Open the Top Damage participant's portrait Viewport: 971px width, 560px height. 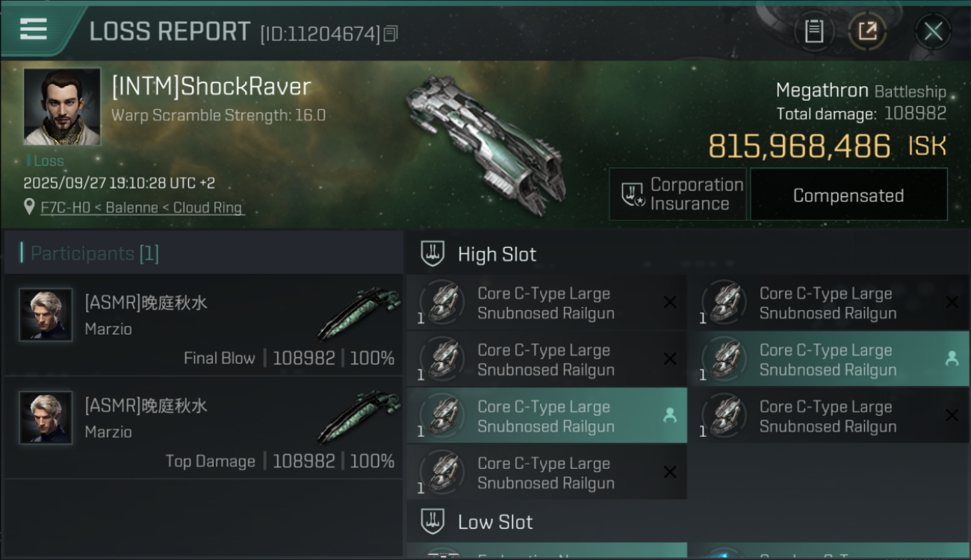coord(46,417)
